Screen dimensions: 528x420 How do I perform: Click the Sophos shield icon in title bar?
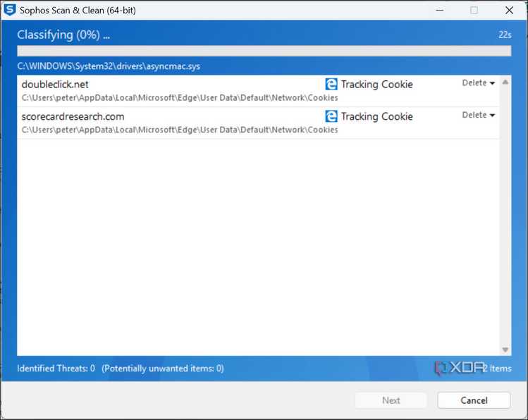pos(9,10)
